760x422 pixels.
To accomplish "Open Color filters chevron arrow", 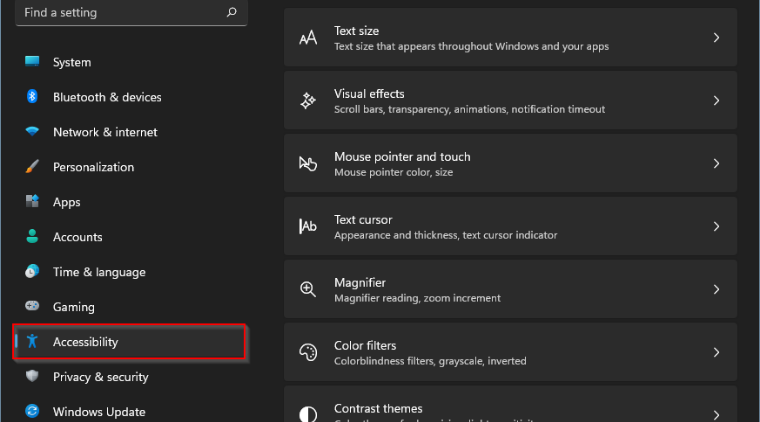I will [x=716, y=353].
